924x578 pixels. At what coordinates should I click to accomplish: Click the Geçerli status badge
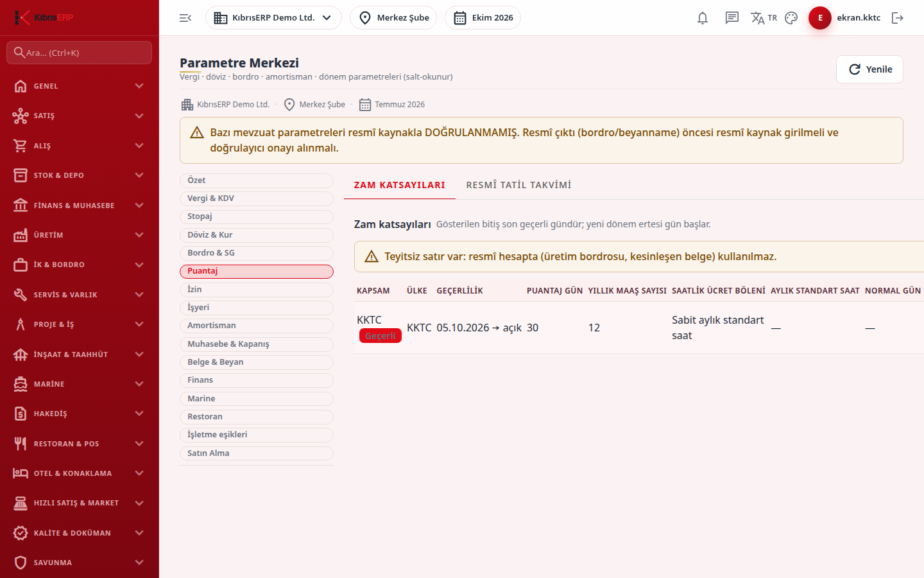tap(381, 336)
